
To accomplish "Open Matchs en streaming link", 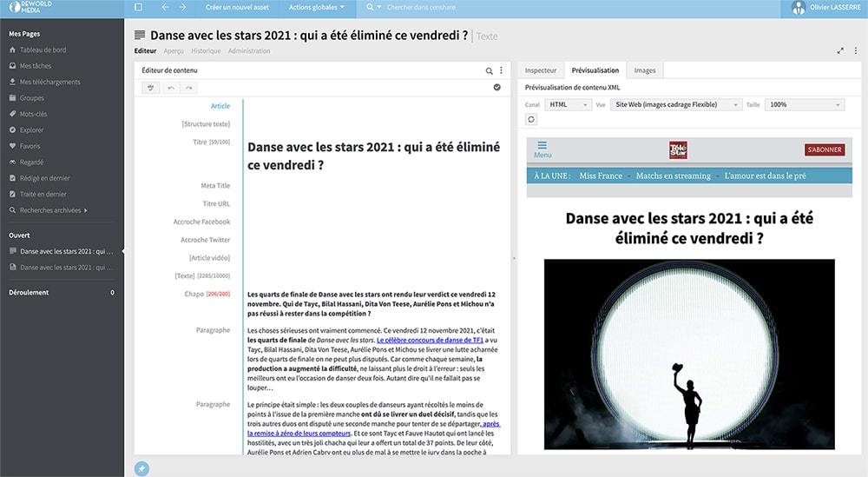I will click(x=674, y=176).
